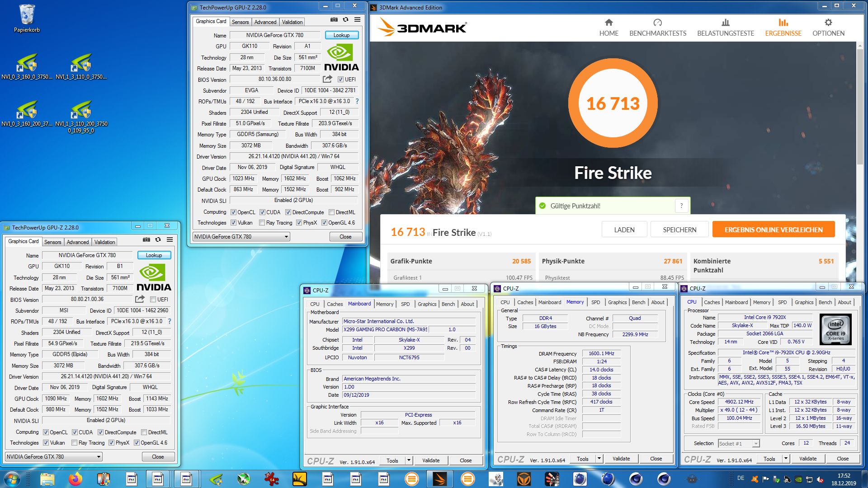Image resolution: width=868 pixels, height=488 pixels.
Task: Open 3DMark OPTIONEN gear
Action: point(828,28)
